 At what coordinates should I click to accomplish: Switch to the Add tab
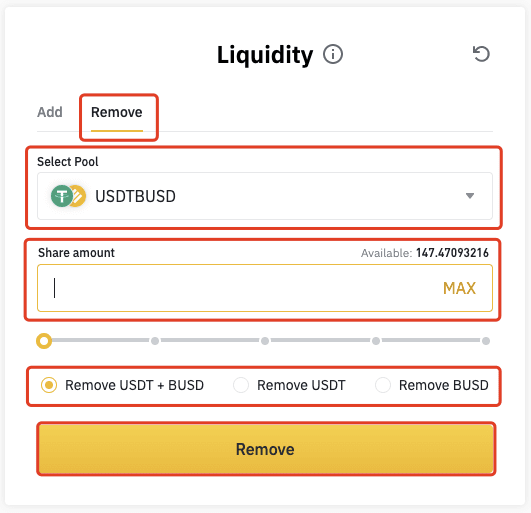50,112
